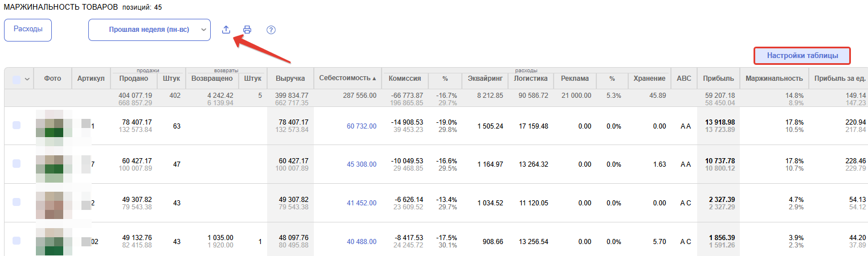This screenshot has width=868, height=256.
Task: Sort by Себестоимость column header
Action: (347, 78)
